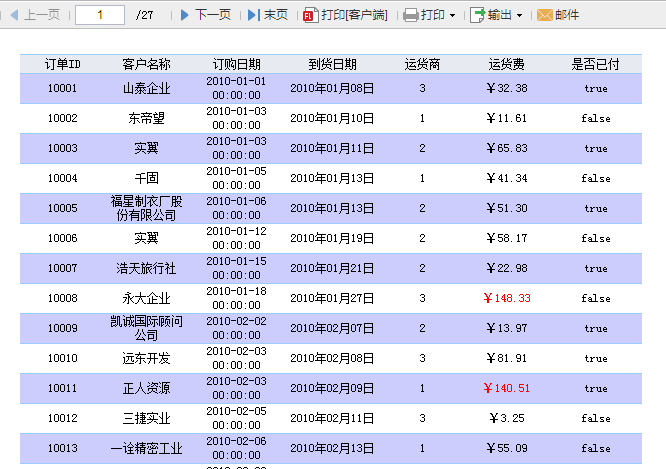
Task: Click arrival date 2010年02月07日 cell
Action: [332, 328]
